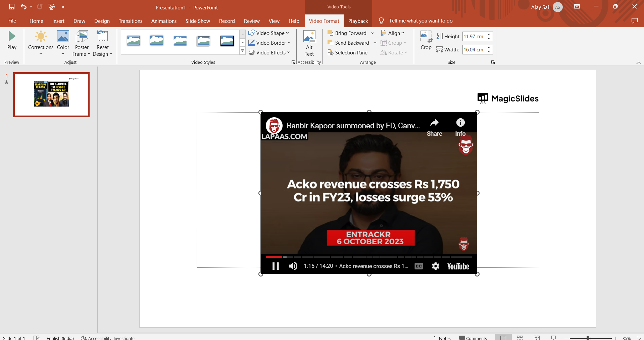
Task: Open the Crop tool
Action: coord(426,40)
